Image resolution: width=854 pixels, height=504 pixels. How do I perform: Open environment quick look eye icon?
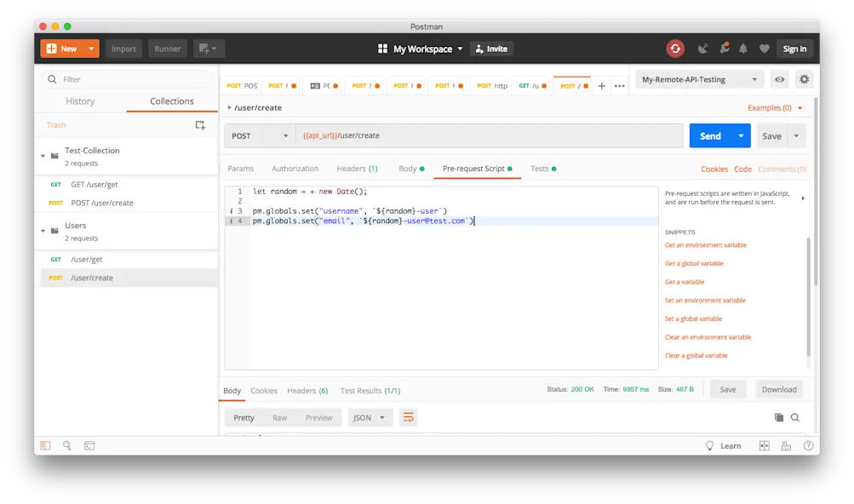pos(779,79)
